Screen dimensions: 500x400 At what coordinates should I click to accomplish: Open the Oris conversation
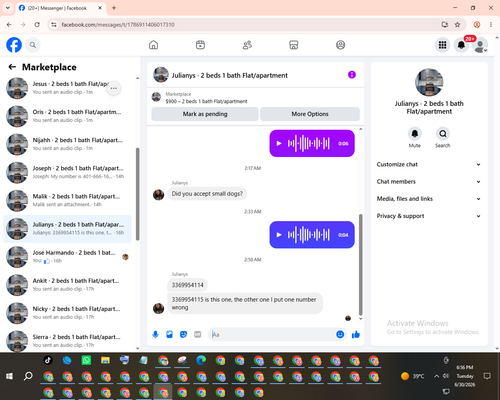point(67,116)
